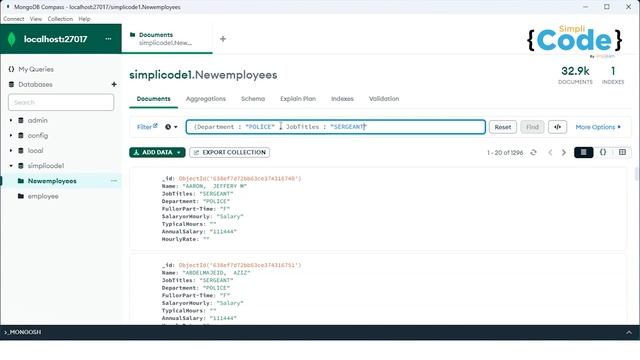Open Filter documentation link
The image size is (640, 360).
coord(147,127)
